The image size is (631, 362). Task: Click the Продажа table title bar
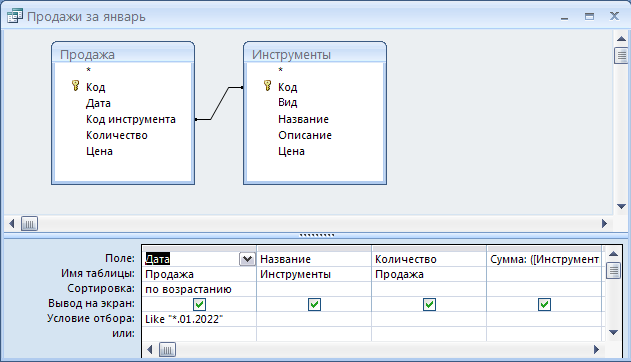[123, 54]
